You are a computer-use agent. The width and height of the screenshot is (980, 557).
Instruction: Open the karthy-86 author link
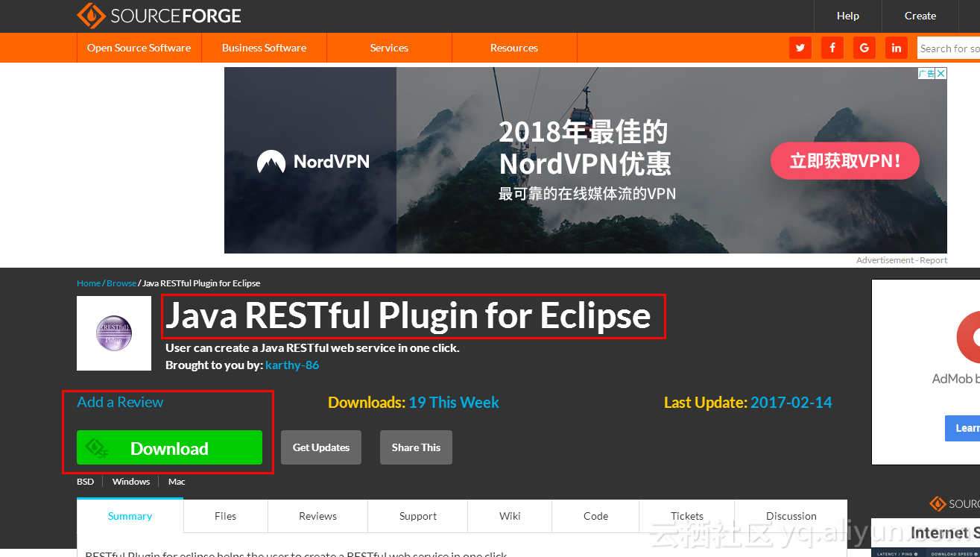click(x=292, y=365)
